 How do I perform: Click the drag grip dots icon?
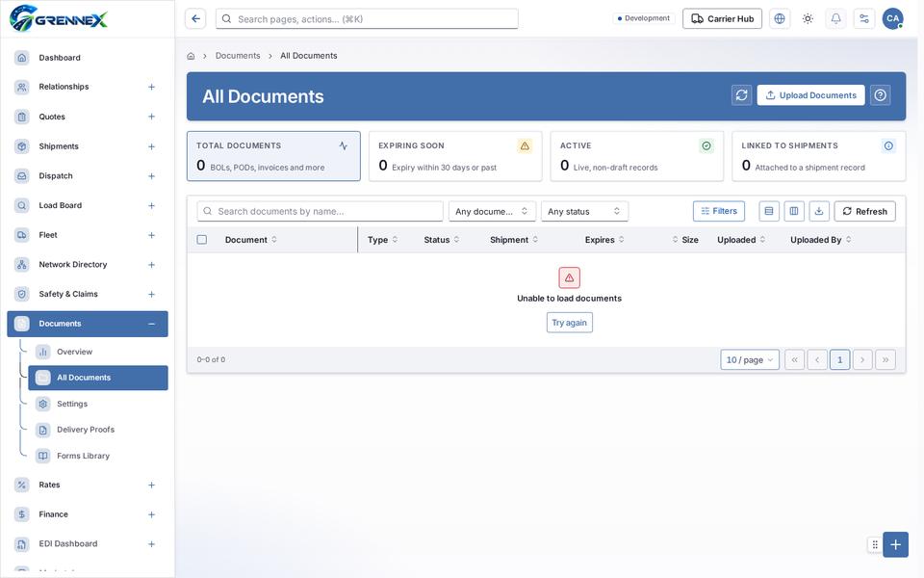875,544
